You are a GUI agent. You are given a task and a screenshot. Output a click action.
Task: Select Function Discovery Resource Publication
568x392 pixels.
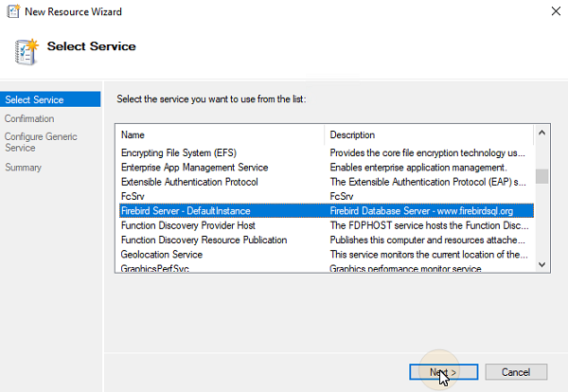204,241
